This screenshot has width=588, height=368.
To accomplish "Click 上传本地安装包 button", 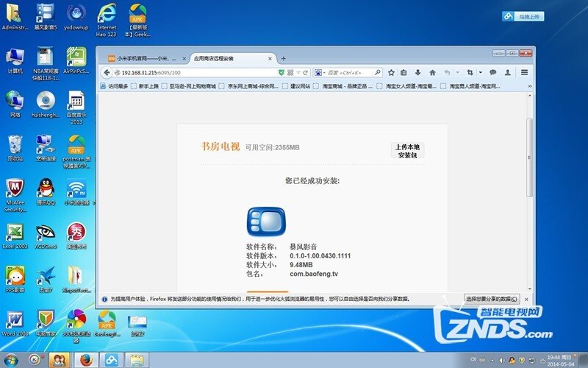I will click(408, 151).
